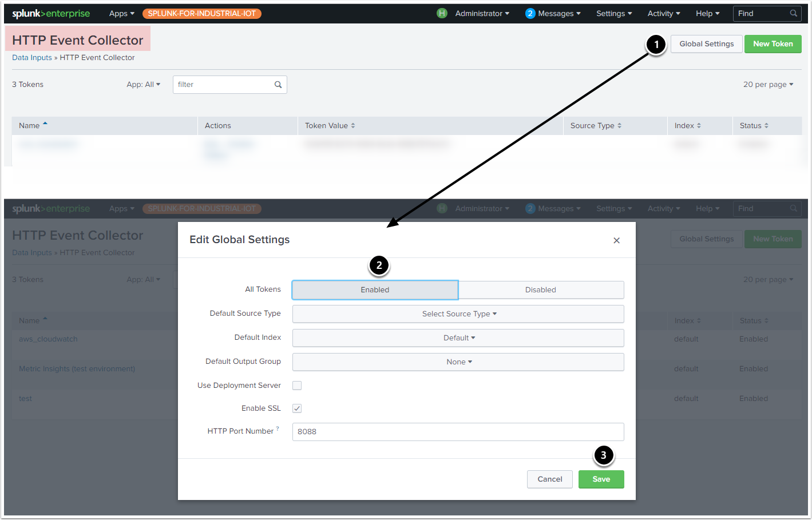
Task: Open the Apps menu in the undimmed header
Action: pyautogui.click(x=122, y=13)
